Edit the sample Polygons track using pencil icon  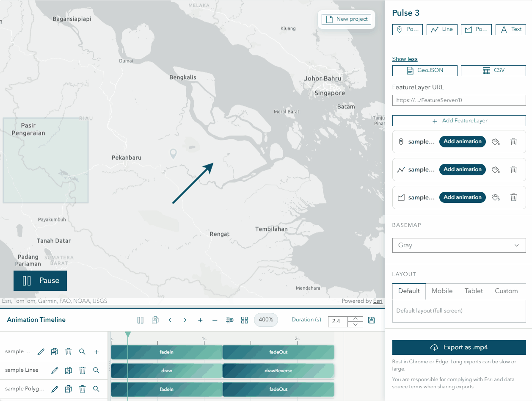tap(55, 389)
